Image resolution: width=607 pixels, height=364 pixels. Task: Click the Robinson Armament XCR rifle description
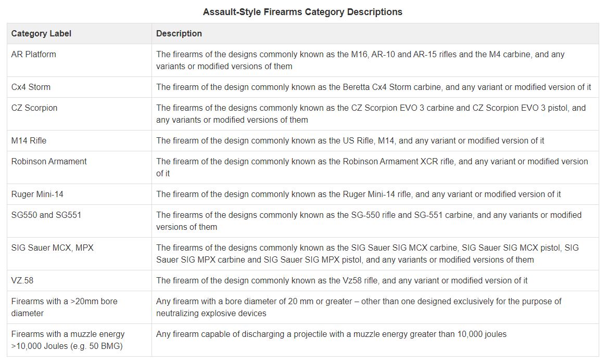point(372,167)
